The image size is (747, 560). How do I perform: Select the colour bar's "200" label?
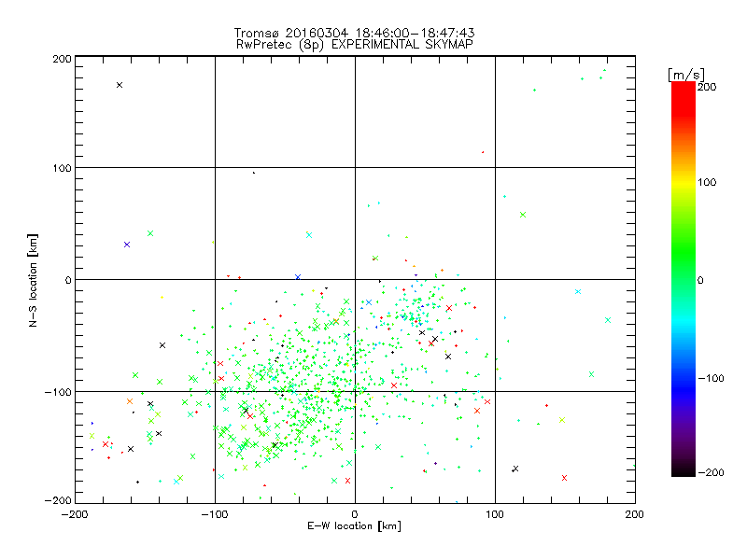707,87
